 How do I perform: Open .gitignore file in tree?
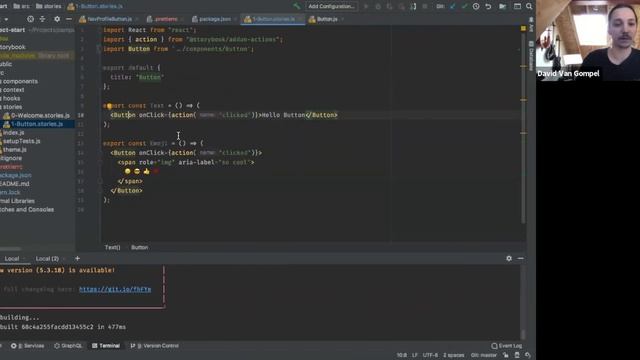[x=11, y=158]
